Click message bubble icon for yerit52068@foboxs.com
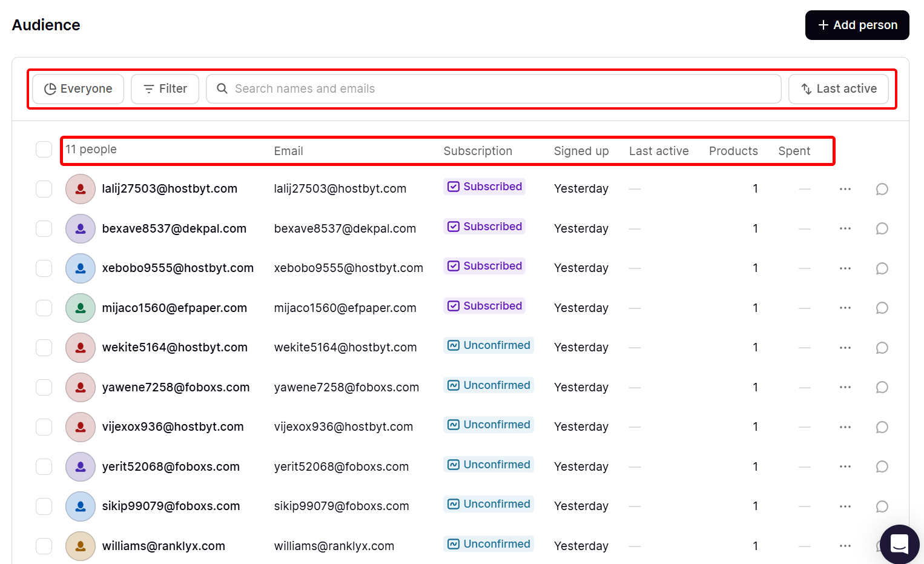The image size is (924, 564). coord(882,466)
